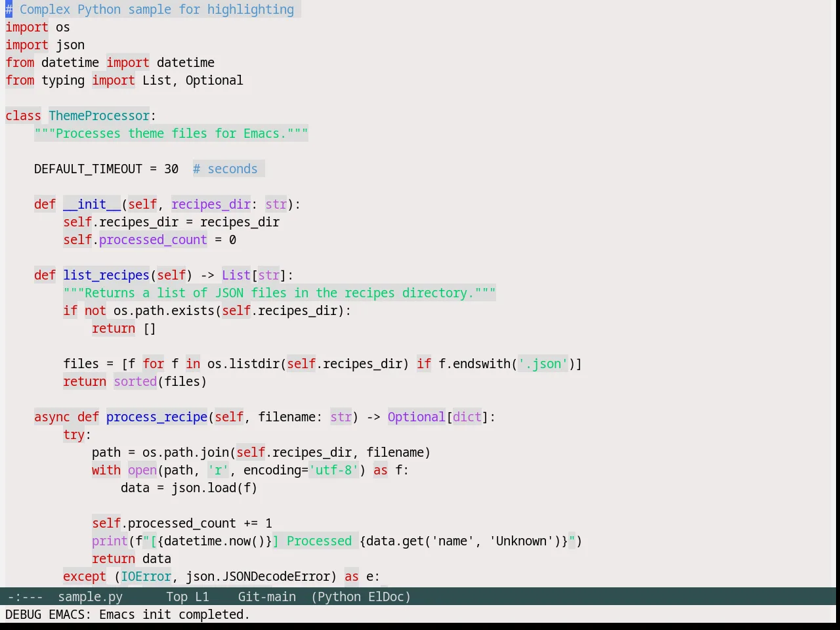Viewport: 840px width, 630px height.
Task: Click echo area message 'Emacs init completed.'
Action: point(175,614)
